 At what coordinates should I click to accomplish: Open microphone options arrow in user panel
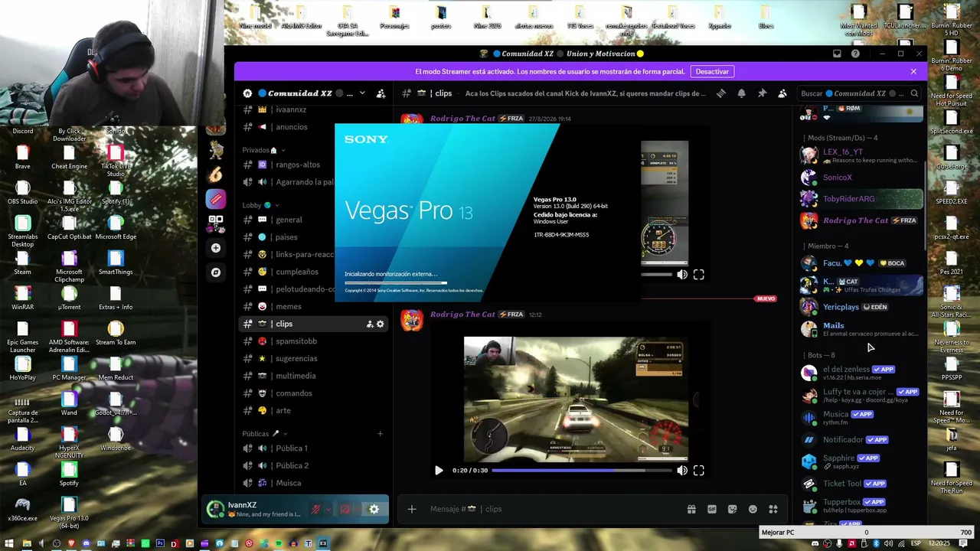328,509
